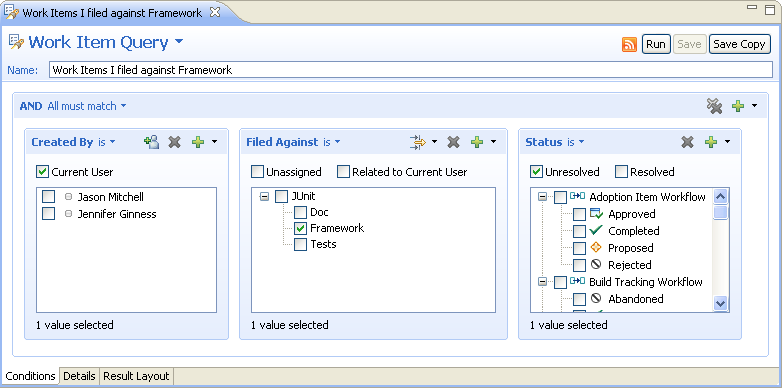Click remove icon on AND group bar
The height and width of the screenshot is (388, 782).
click(715, 106)
